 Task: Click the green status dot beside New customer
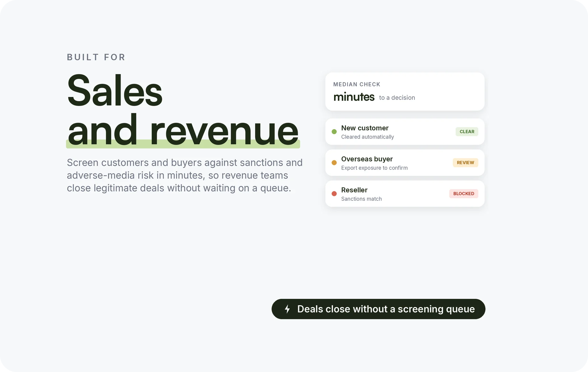(334, 132)
